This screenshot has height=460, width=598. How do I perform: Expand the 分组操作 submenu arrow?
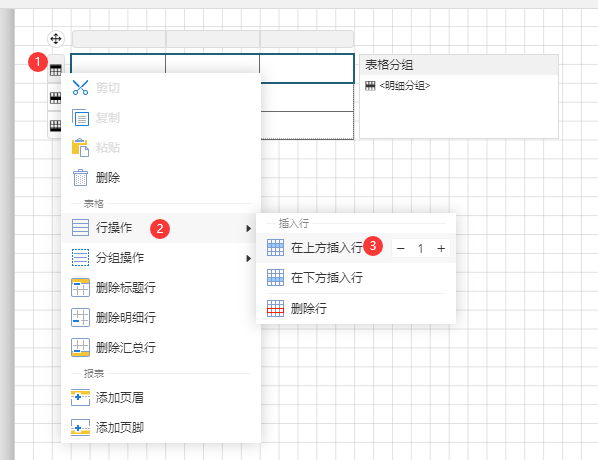[249, 258]
